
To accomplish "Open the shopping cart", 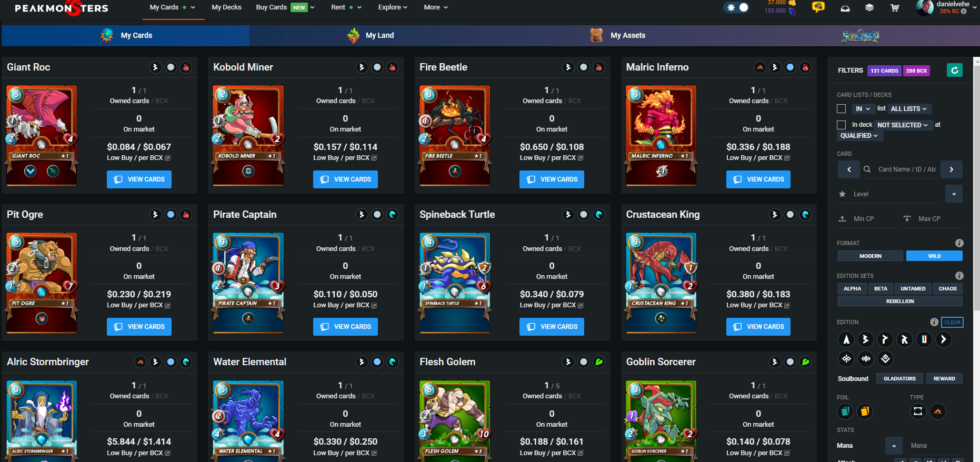I will pos(894,7).
